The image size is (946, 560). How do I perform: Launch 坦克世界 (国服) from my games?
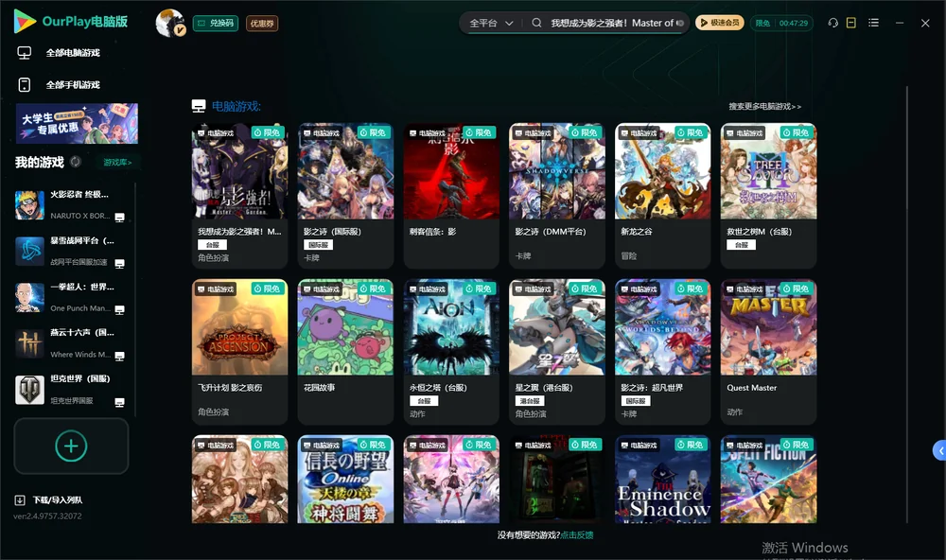(71, 390)
